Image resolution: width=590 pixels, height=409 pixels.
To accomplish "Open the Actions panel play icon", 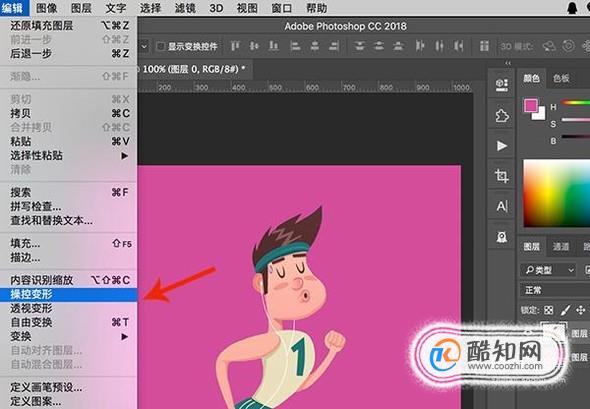I will [x=502, y=146].
